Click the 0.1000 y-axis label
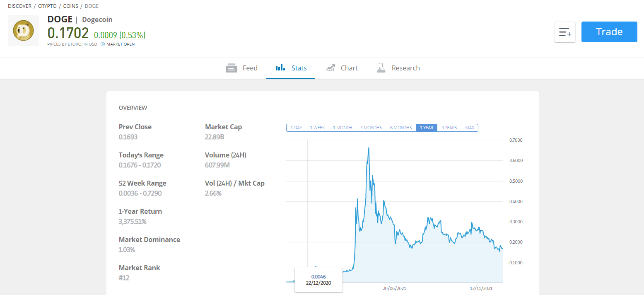Image resolution: width=644 pixels, height=295 pixels. tap(516, 263)
